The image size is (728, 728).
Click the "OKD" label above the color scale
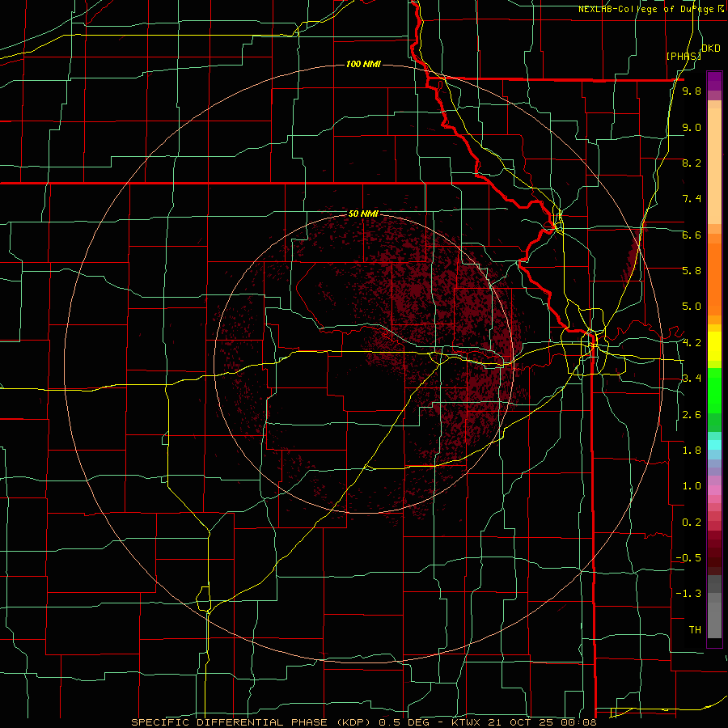click(711, 49)
